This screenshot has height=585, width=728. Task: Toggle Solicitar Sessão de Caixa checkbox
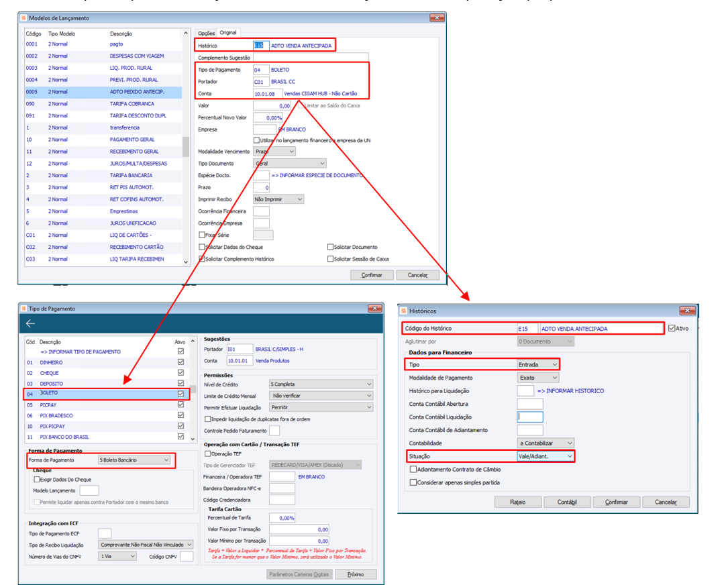(330, 259)
